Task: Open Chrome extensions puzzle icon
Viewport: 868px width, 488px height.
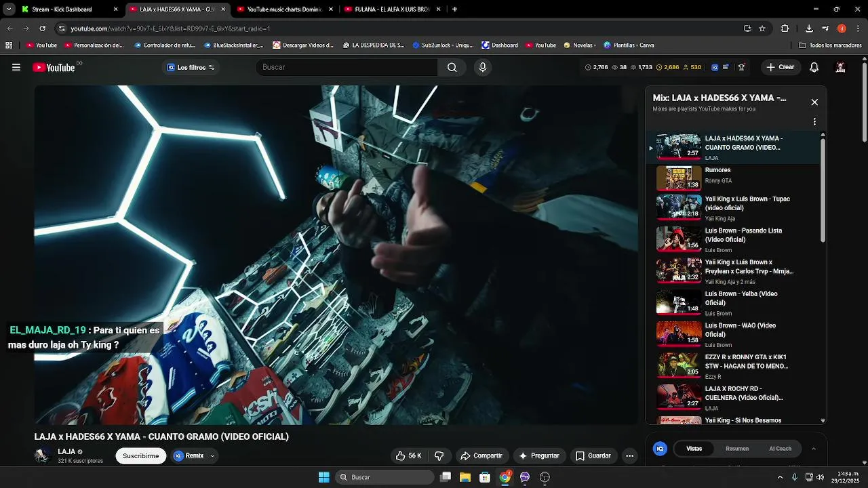Action: coord(785,28)
